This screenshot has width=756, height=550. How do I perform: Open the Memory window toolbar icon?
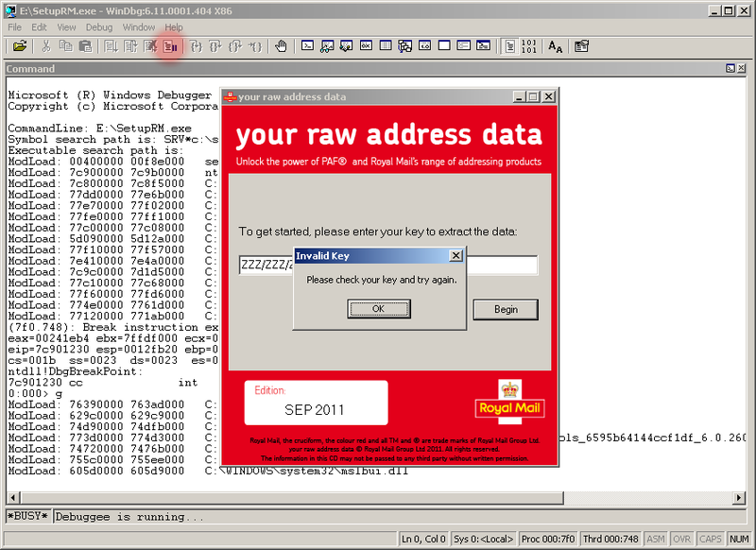[386, 46]
